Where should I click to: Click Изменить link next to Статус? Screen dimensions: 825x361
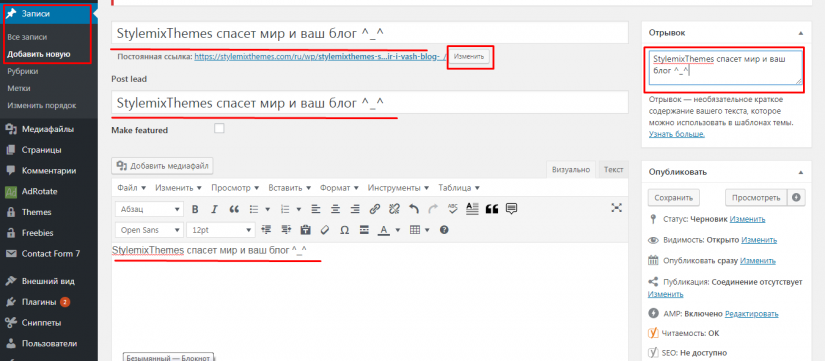pos(747,219)
